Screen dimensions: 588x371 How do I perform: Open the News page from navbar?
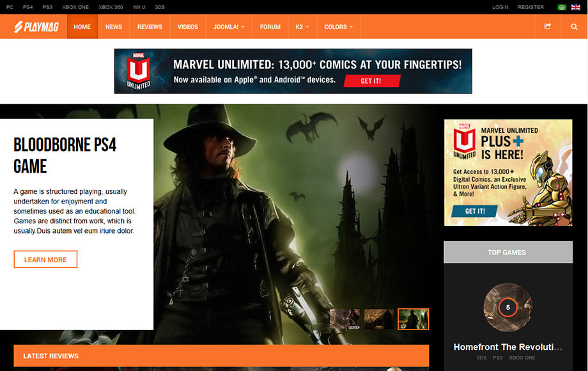(x=114, y=27)
